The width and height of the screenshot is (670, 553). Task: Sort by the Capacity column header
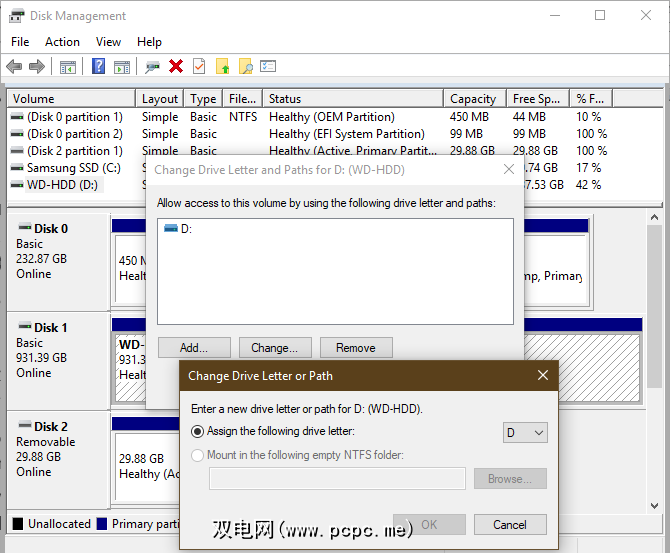pos(473,99)
